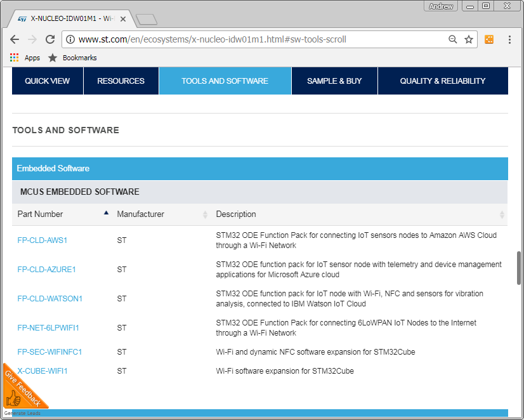Collapse the Embedded Software section header
524x420 pixels.
tap(260, 168)
